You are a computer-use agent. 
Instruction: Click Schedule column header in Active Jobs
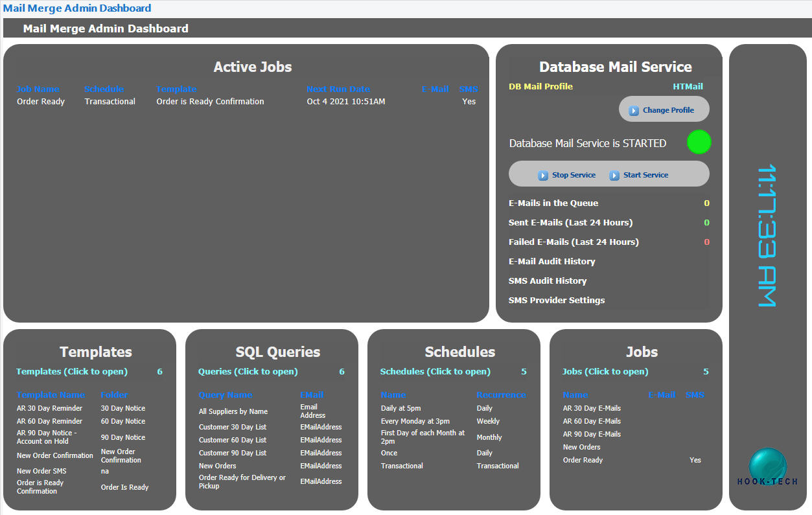tap(104, 89)
